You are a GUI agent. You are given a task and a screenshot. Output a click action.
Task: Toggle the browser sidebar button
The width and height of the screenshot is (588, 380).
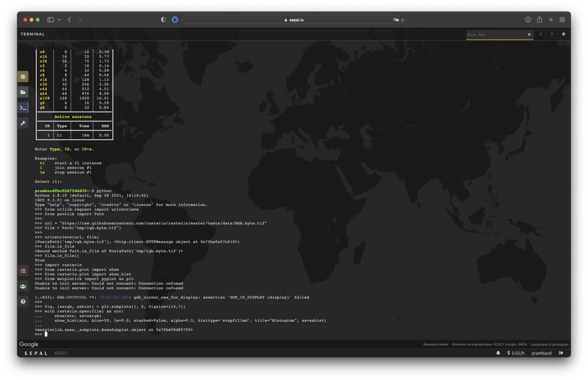pos(50,20)
